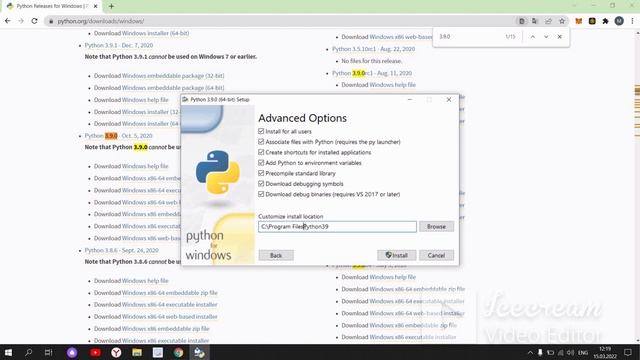Open Chrome from the taskbar
Screen dimensions: 640x360
tap(178, 352)
